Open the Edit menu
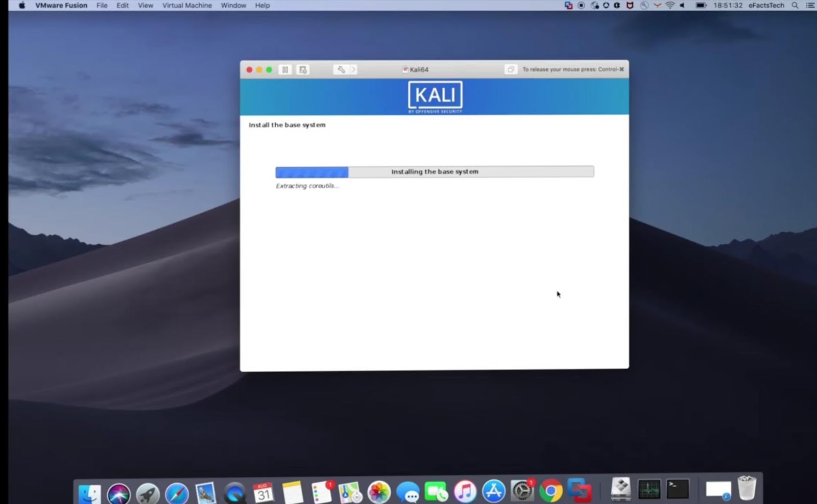This screenshot has height=504, width=817. [x=123, y=5]
